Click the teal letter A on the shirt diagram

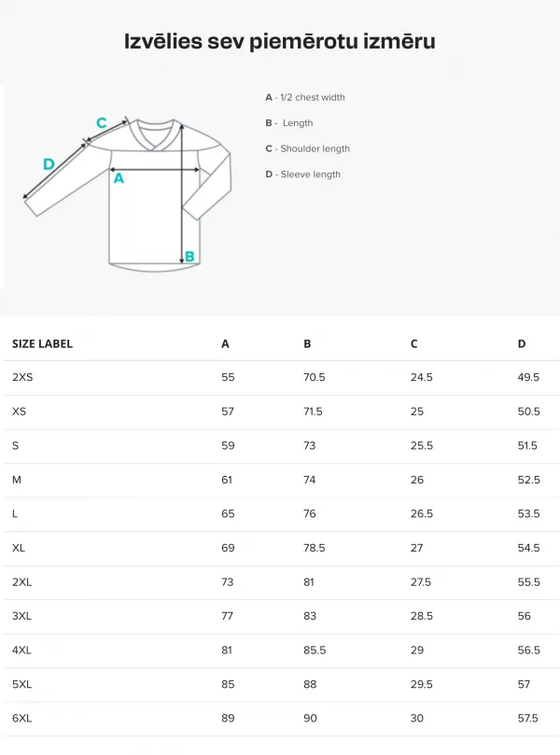click(119, 178)
